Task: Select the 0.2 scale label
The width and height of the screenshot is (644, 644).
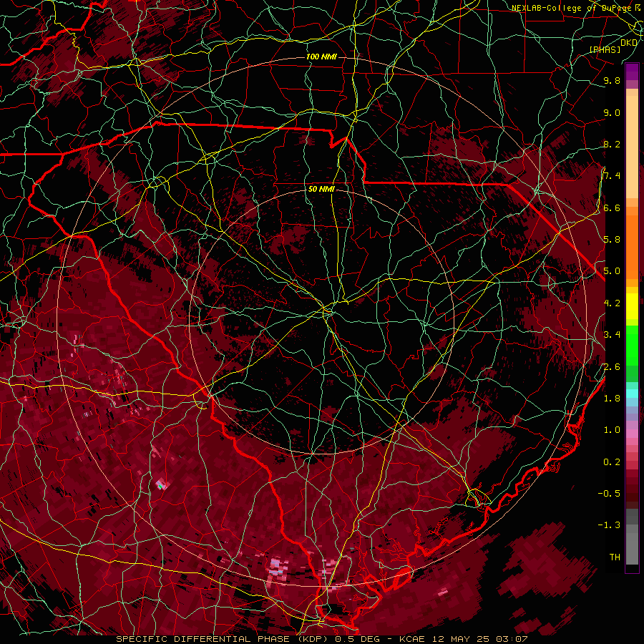Action: 612,462
